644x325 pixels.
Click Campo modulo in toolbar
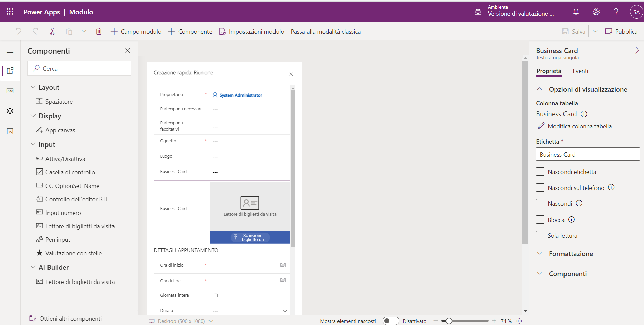[x=136, y=31]
